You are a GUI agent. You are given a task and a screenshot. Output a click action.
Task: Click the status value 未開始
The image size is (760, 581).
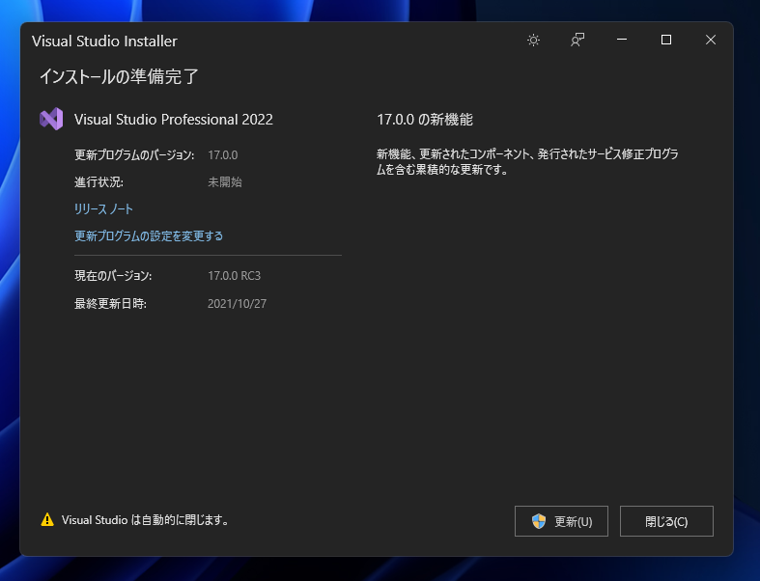pyautogui.click(x=224, y=182)
